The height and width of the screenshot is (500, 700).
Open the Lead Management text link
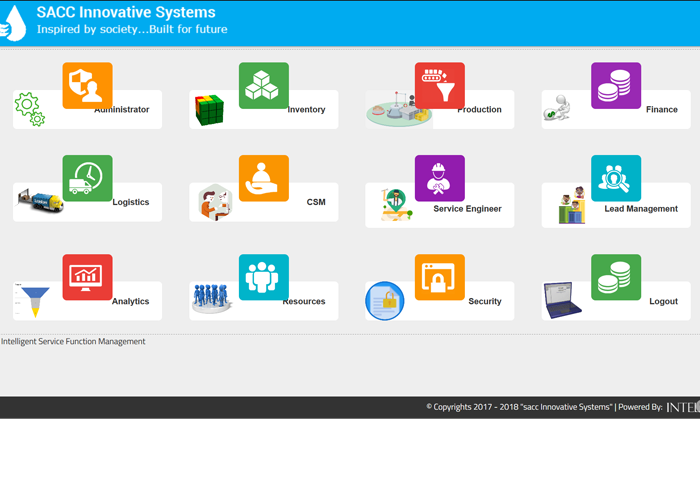tap(640, 209)
